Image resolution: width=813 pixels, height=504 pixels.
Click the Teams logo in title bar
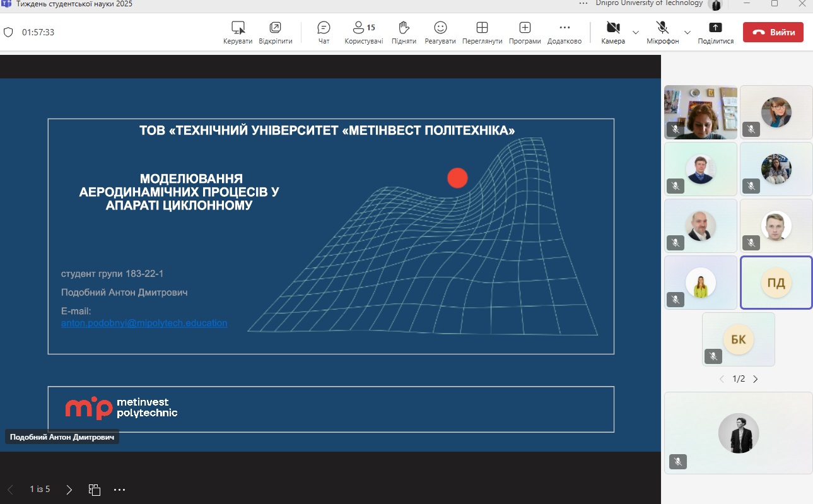pyautogui.click(x=6, y=3)
